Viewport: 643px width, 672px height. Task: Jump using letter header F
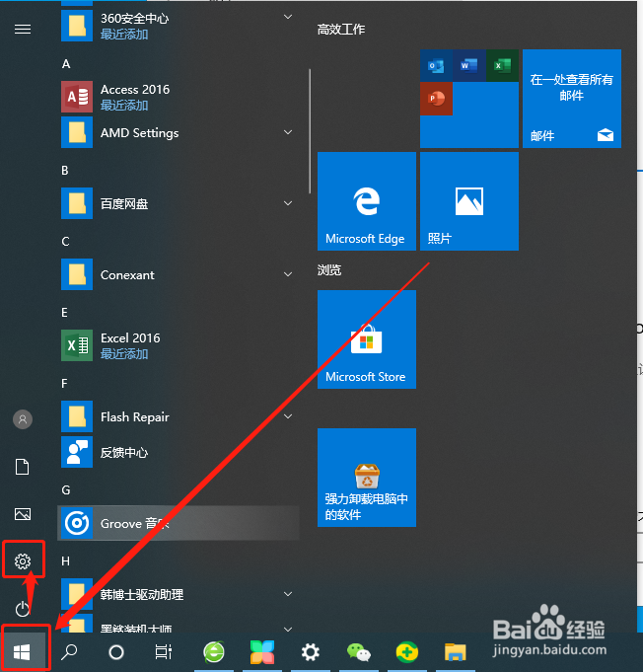65,384
